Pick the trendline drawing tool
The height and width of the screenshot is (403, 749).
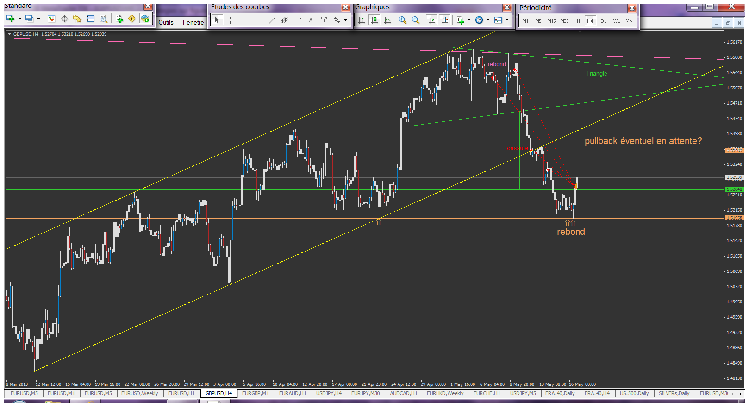click(272, 21)
